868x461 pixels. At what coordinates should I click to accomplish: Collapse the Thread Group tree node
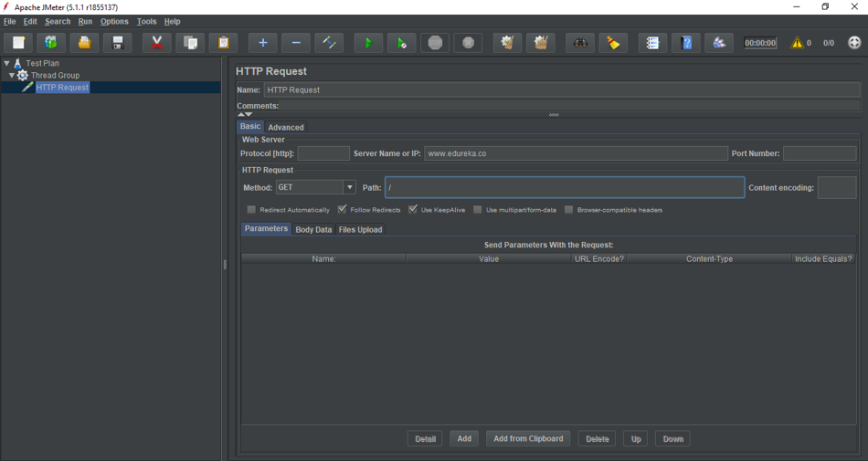pyautogui.click(x=12, y=75)
